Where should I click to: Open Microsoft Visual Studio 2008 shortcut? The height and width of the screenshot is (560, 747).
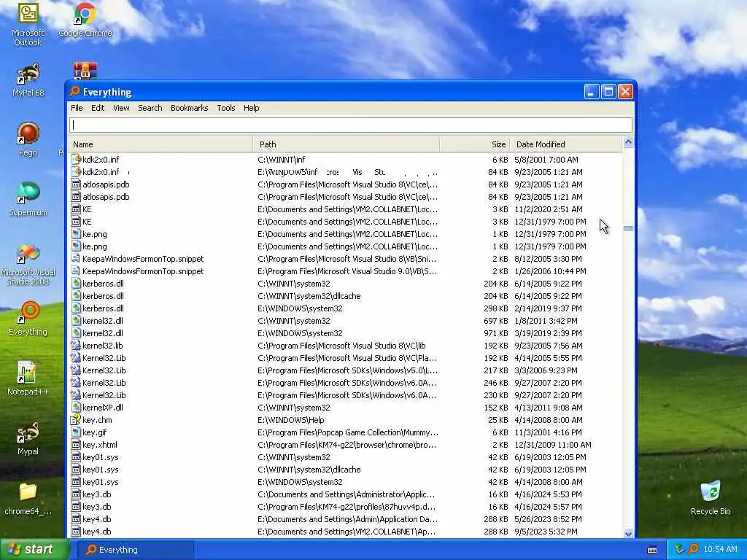28,265
